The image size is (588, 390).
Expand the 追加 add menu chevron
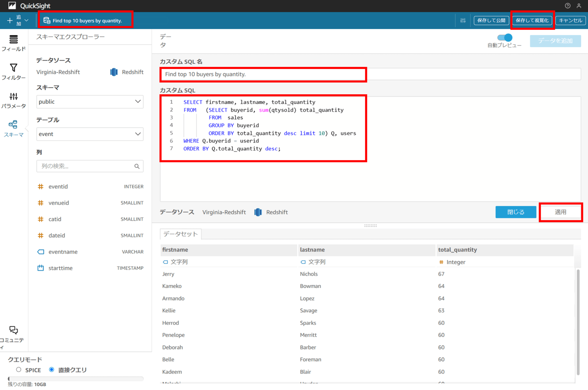point(26,20)
